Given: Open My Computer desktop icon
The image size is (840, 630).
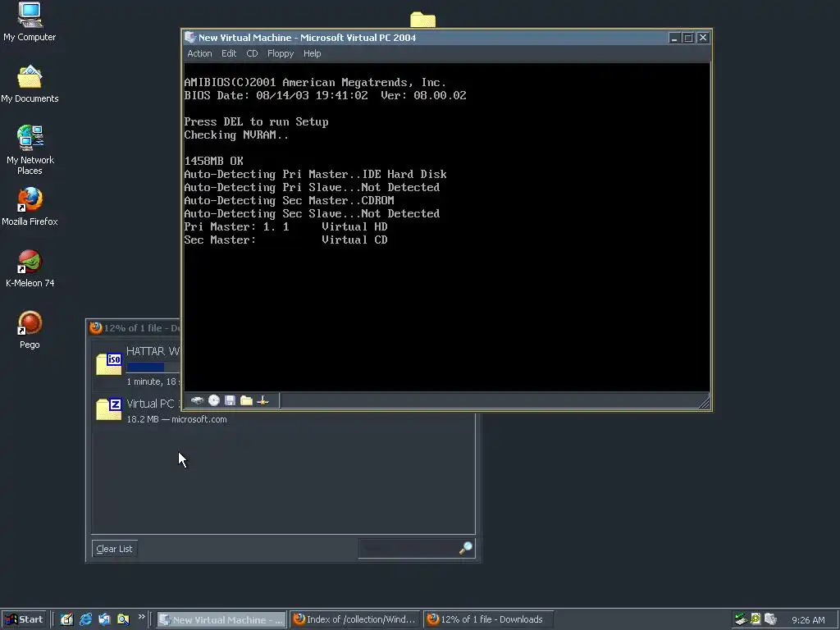Looking at the screenshot, I should tap(30, 22).
